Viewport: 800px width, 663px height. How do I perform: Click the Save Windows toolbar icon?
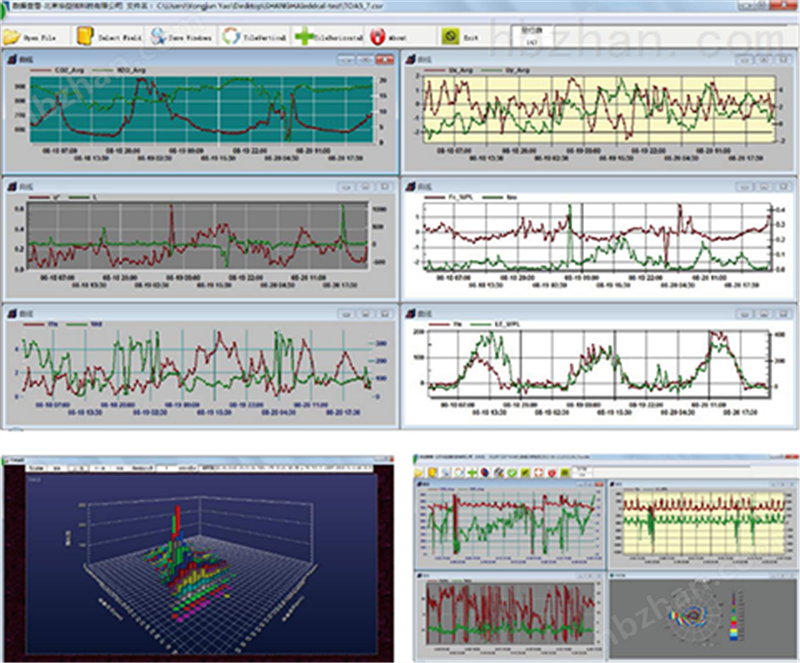coord(161,37)
